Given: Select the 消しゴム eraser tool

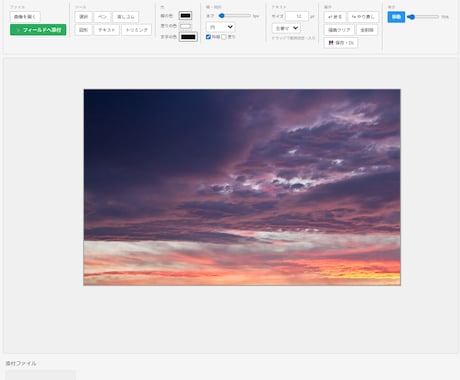Looking at the screenshot, I should 126,17.
